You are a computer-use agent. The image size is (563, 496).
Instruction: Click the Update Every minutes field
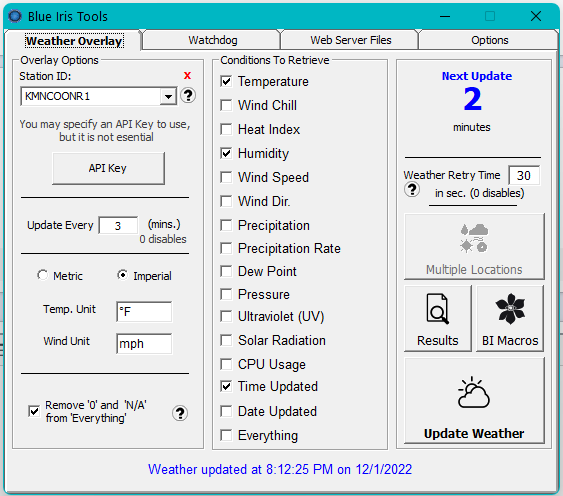[x=118, y=226]
